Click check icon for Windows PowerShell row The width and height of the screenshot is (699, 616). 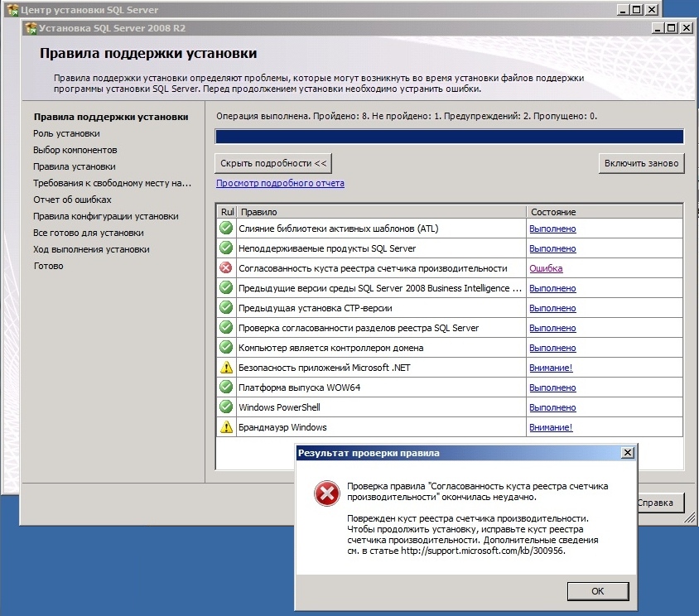click(226, 407)
